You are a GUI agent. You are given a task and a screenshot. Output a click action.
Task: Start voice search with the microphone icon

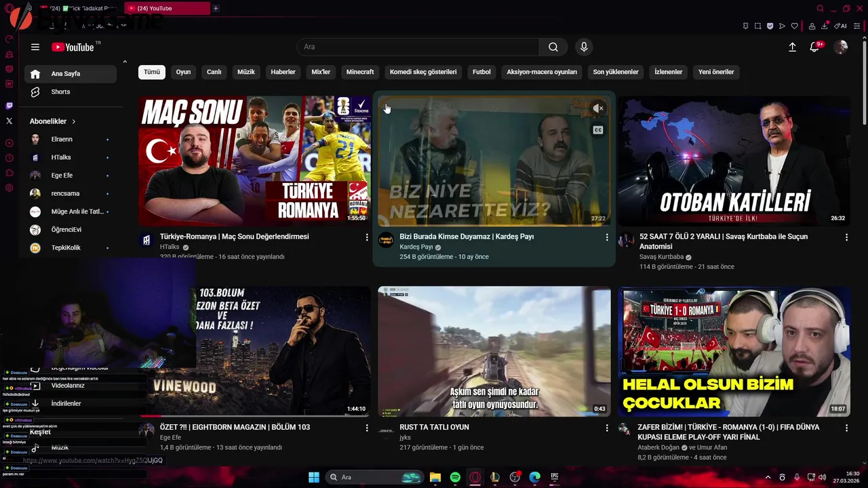coord(584,47)
